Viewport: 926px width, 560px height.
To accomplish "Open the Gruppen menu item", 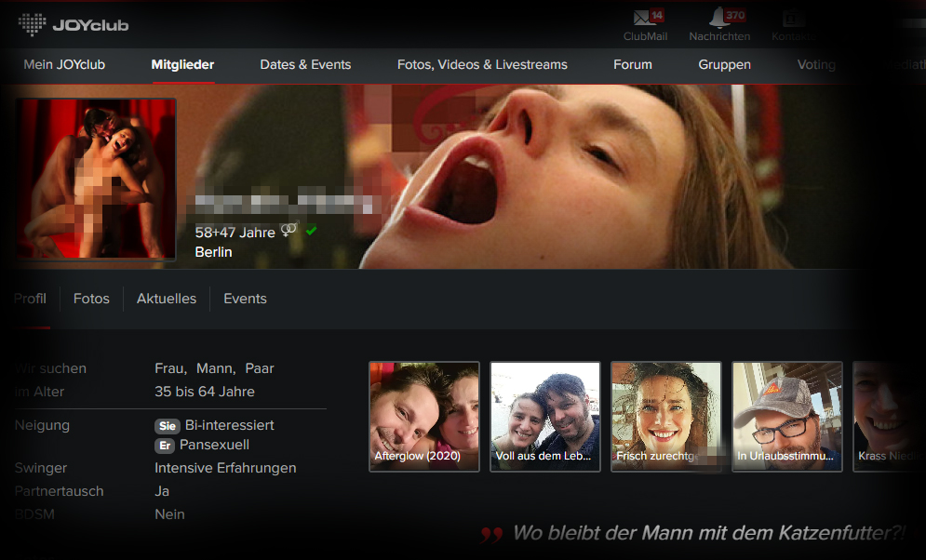I will [x=725, y=65].
